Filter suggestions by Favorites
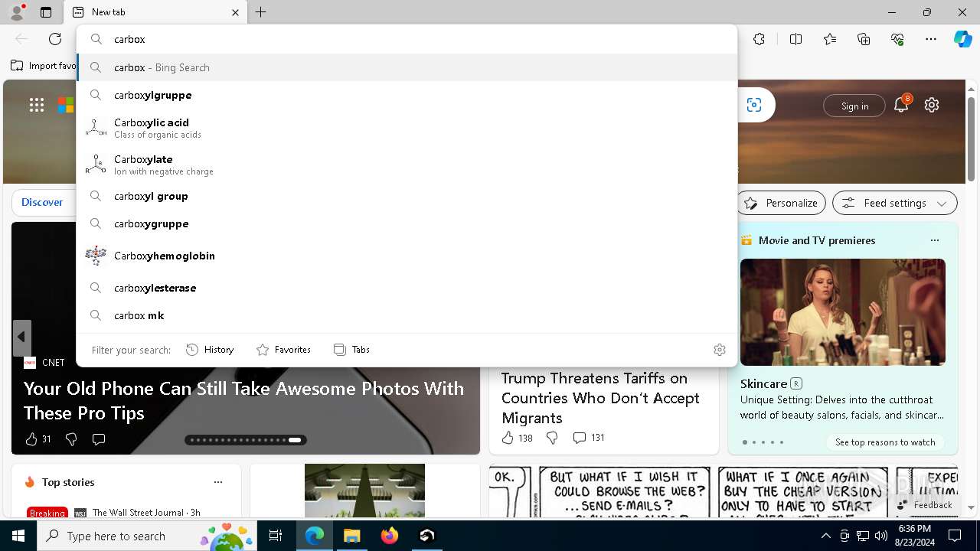Image resolution: width=980 pixels, height=551 pixels. [x=283, y=350]
